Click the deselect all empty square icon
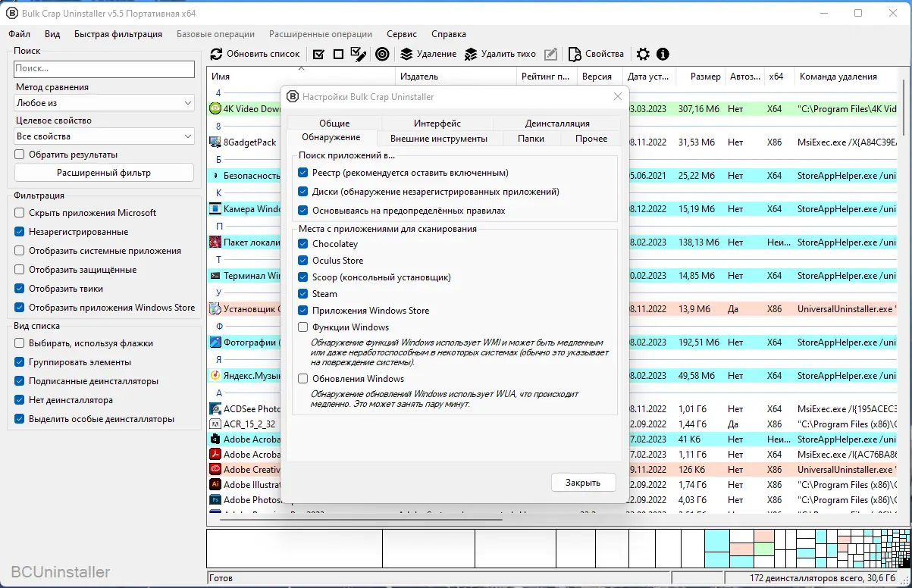The height and width of the screenshot is (588, 912). pyautogui.click(x=338, y=54)
